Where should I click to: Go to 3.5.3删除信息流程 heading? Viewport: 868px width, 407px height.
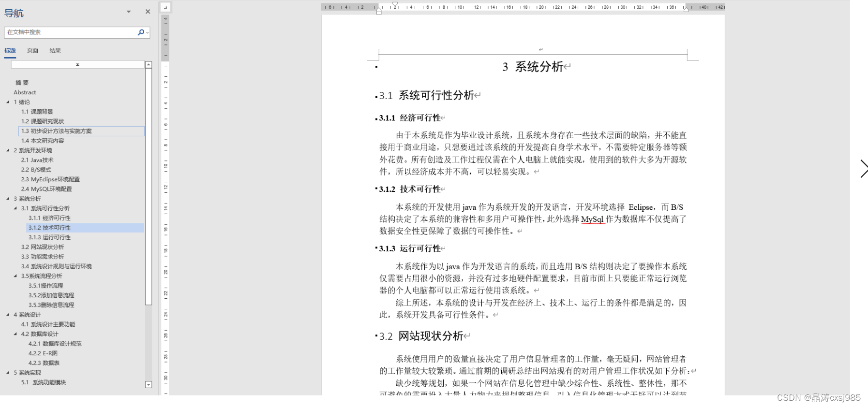[x=51, y=305]
